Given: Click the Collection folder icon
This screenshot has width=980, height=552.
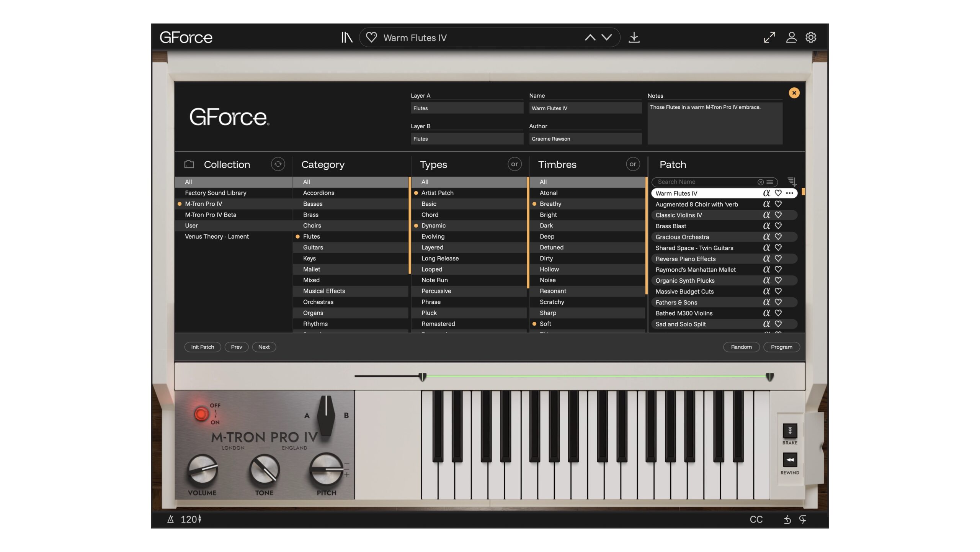Looking at the screenshot, I should coord(189,164).
